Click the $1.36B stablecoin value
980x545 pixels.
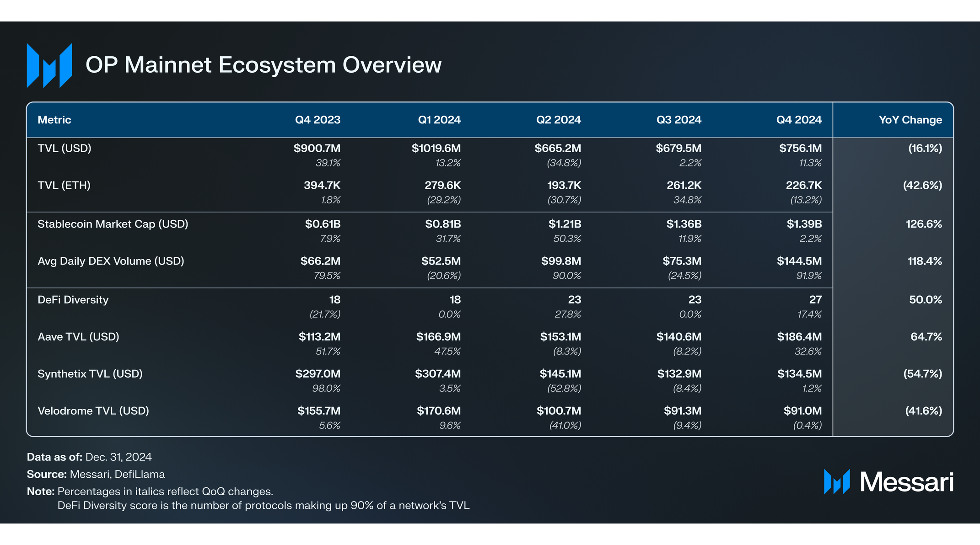tap(684, 224)
